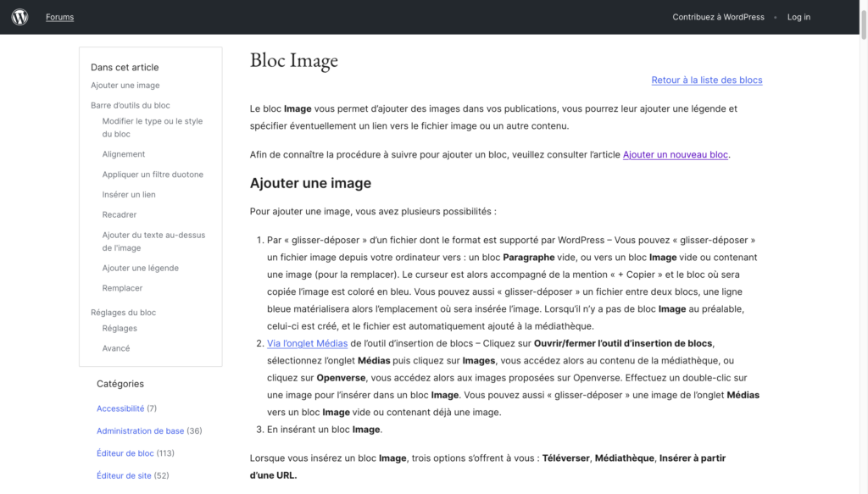Click the Téléverser bold text

[566, 458]
